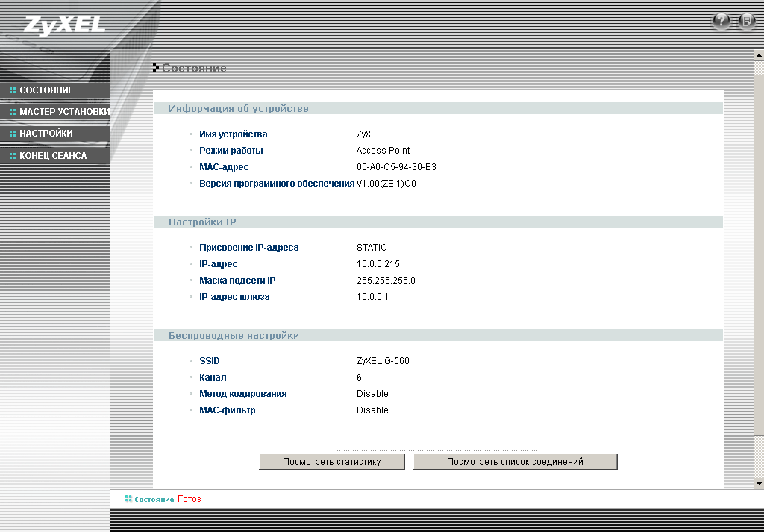764x532 pixels.
Task: Click the vertical scrollbar track
Action: (x=759, y=268)
